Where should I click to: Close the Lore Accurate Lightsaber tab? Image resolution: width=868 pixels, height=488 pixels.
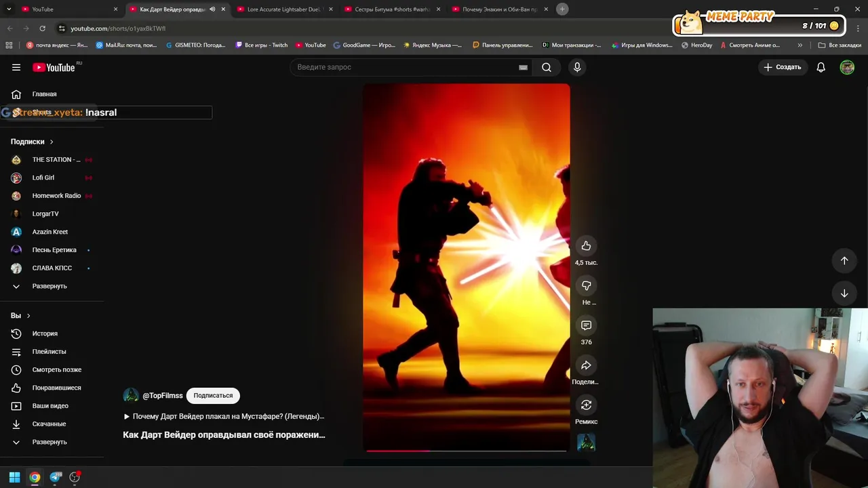tap(331, 9)
